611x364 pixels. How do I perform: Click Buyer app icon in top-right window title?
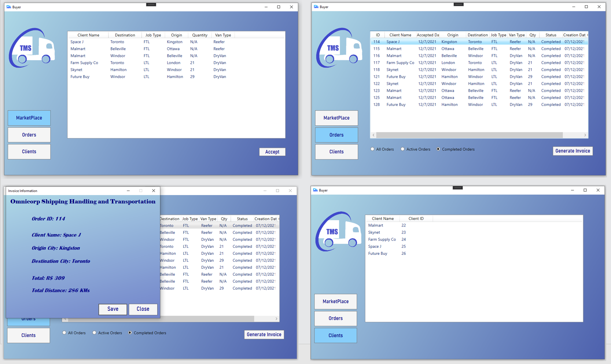[316, 7]
